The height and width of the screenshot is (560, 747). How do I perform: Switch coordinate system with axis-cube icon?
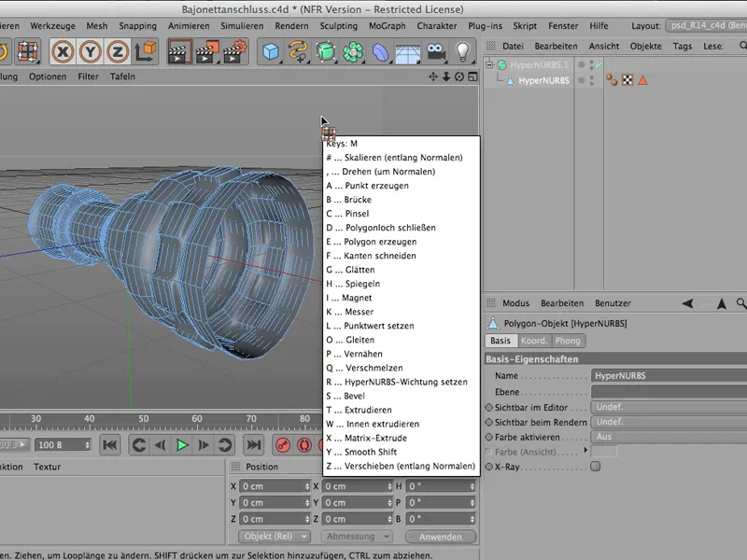146,51
